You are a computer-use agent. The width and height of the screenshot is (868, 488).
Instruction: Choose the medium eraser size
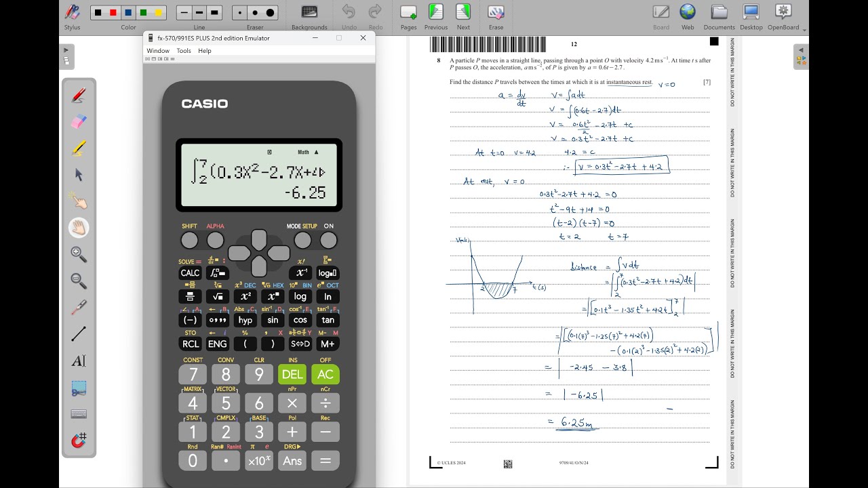[x=255, y=13]
